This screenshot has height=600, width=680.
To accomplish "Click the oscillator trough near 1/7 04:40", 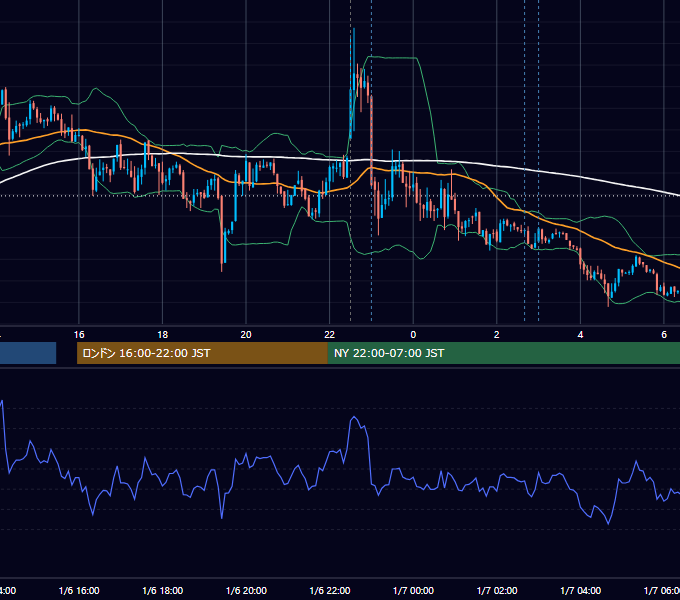I will (608, 523).
